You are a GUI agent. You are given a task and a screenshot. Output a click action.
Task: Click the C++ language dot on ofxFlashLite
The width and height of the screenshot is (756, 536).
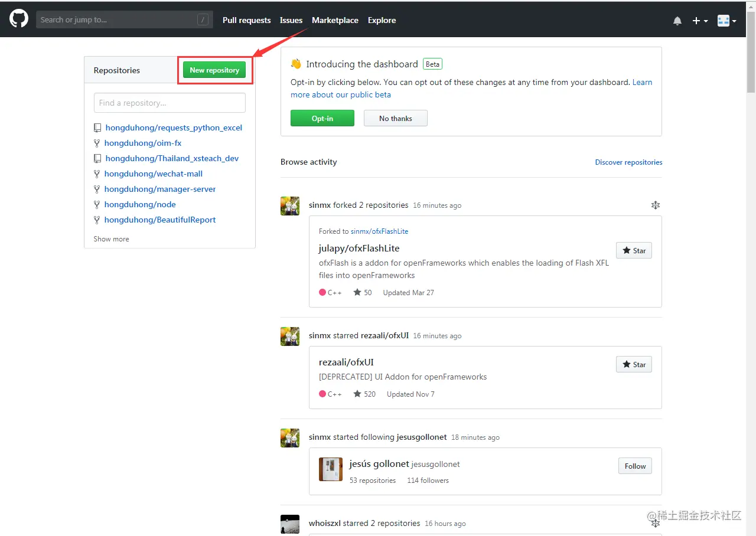pyautogui.click(x=322, y=293)
